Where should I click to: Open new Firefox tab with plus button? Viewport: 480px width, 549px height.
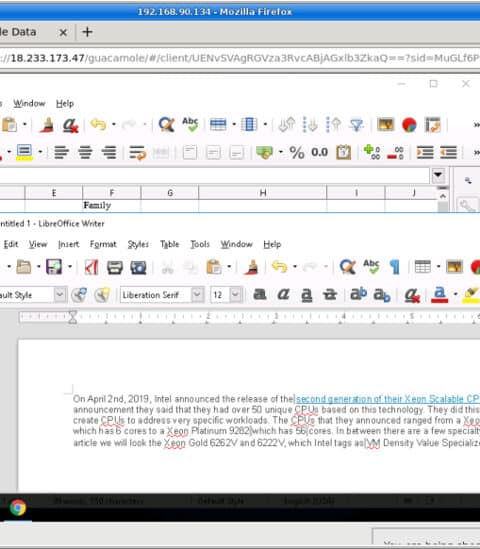point(87,32)
